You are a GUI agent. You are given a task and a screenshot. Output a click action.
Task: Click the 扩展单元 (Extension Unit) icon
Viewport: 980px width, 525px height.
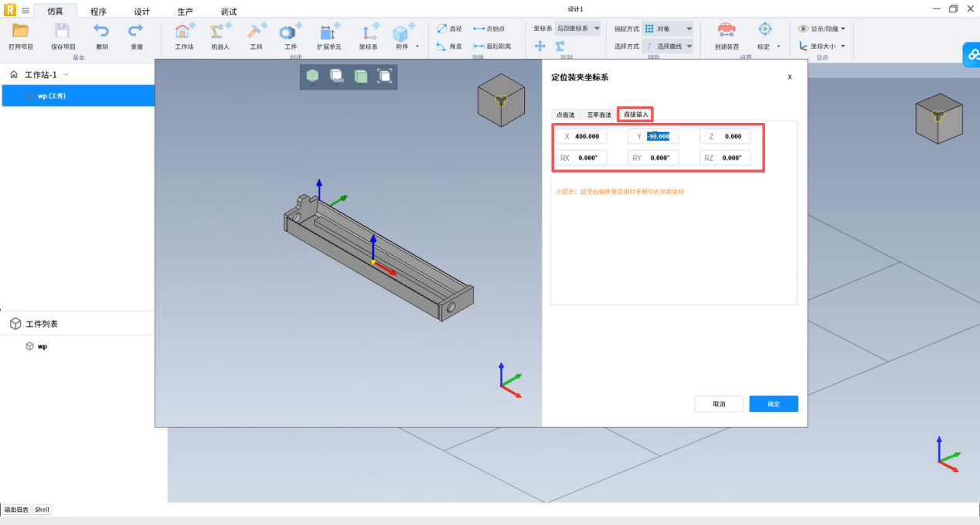(328, 32)
